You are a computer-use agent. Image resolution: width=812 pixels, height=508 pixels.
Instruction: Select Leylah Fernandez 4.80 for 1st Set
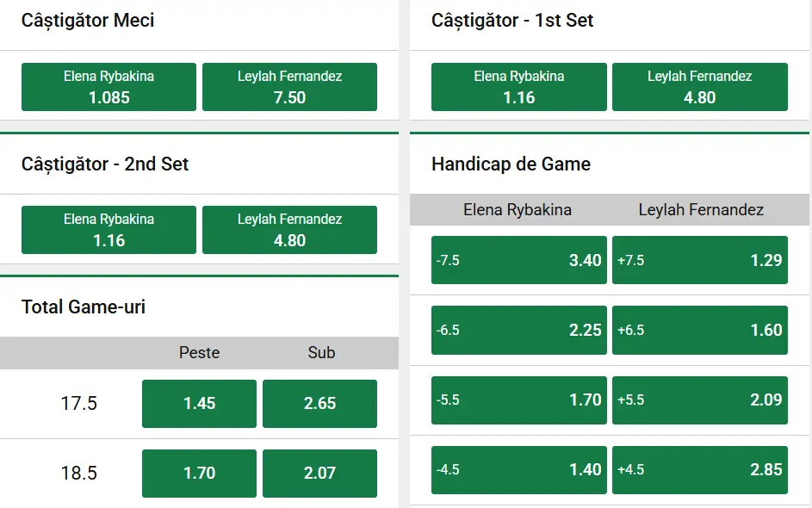coord(700,86)
